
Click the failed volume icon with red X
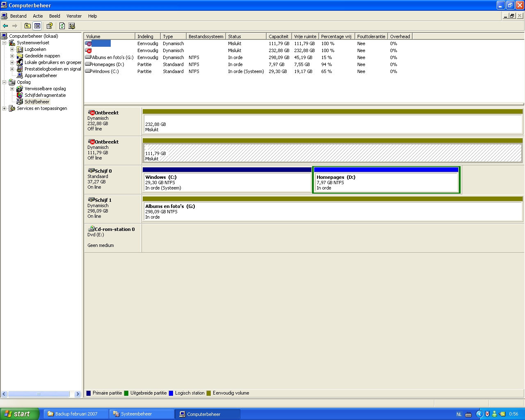coord(88,50)
